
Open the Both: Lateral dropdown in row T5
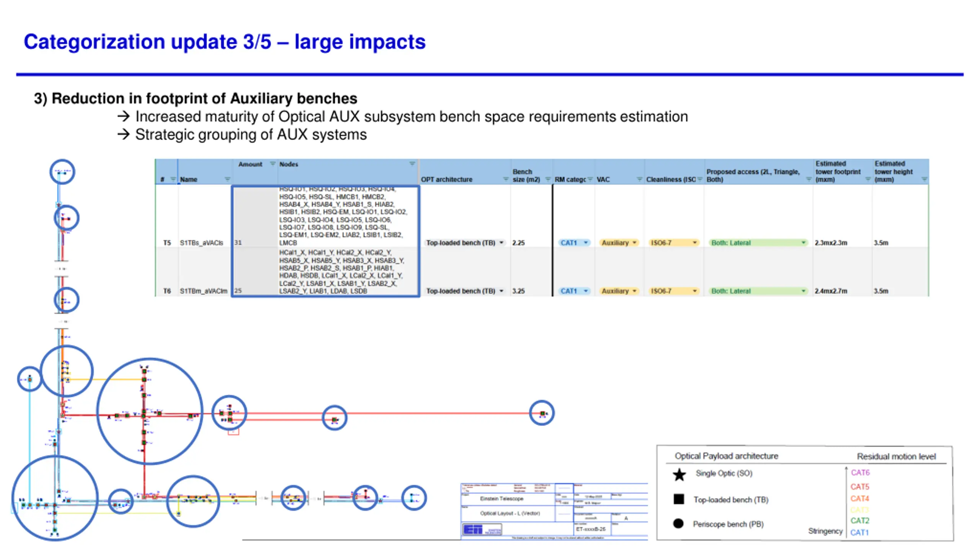(758, 243)
